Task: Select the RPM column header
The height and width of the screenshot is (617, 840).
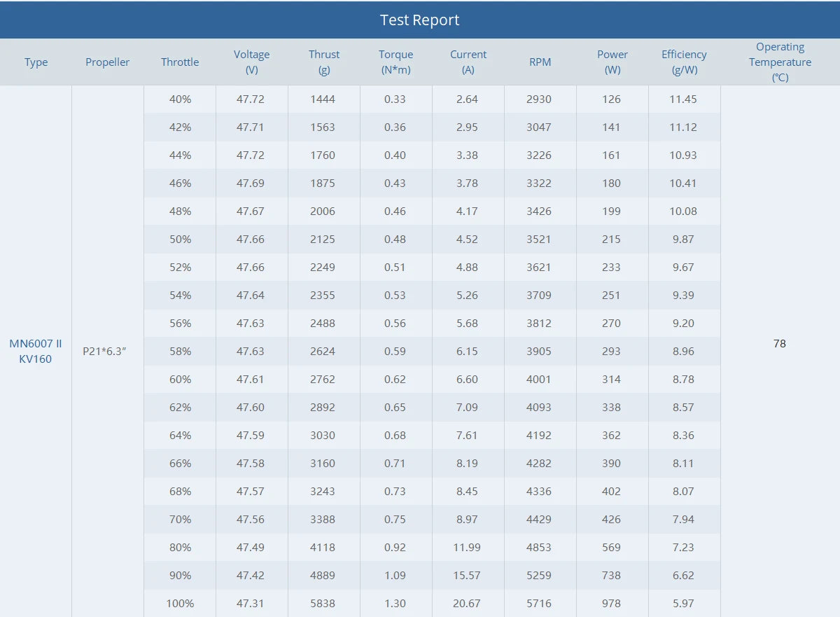Action: tap(540, 62)
